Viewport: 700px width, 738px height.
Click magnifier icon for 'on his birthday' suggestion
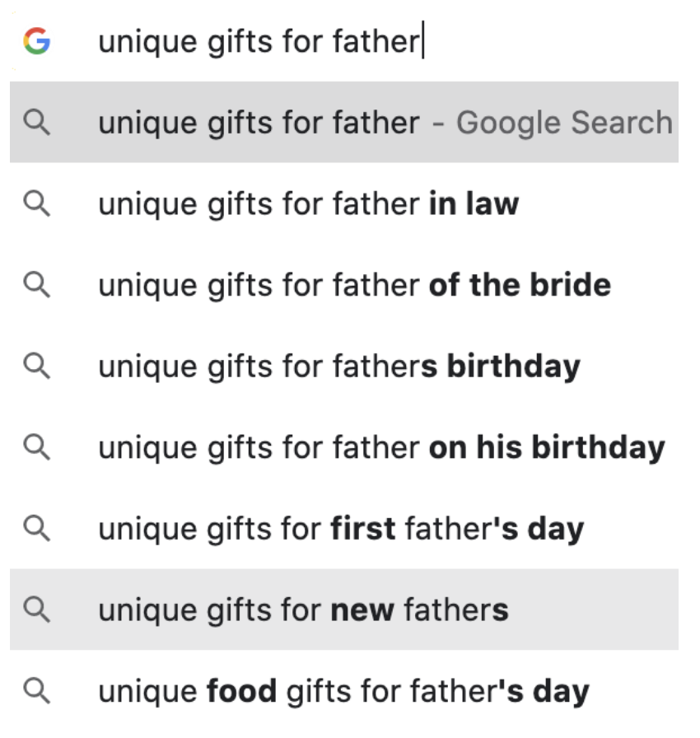[37, 447]
